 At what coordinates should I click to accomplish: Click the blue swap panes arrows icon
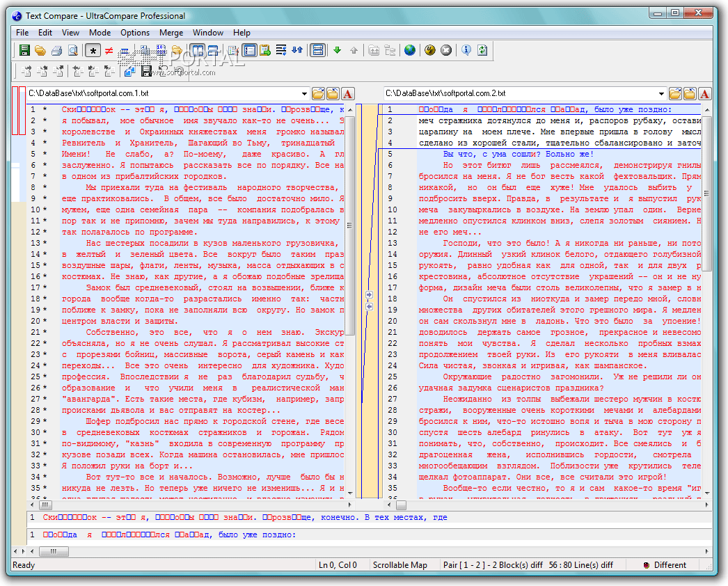click(x=297, y=50)
